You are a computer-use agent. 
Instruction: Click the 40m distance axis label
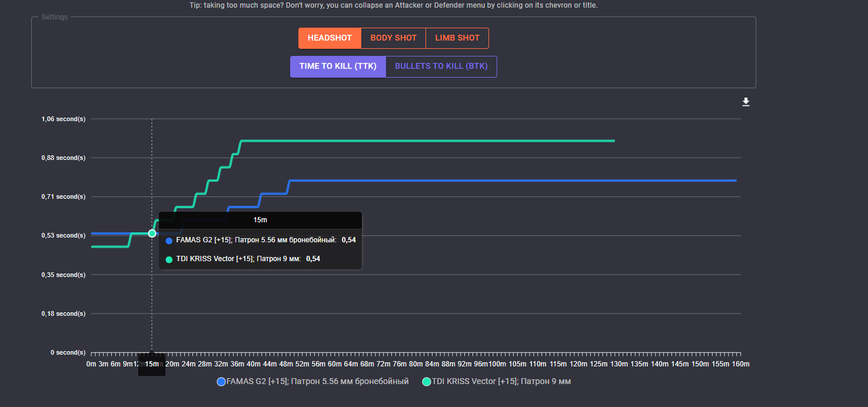[254, 364]
